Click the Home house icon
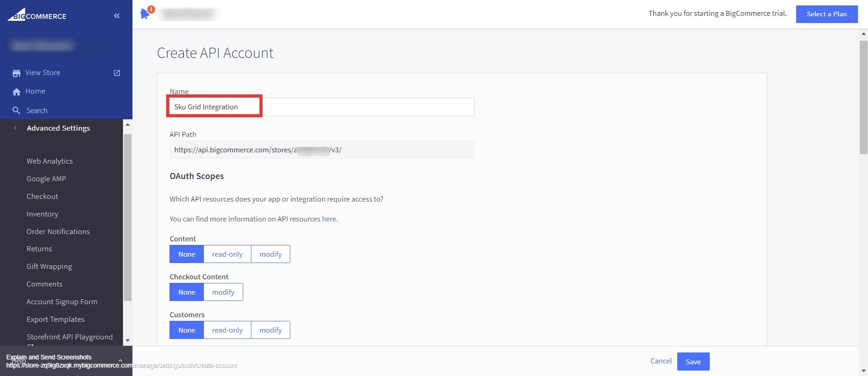Screen dimensions: 868x376 (16, 92)
